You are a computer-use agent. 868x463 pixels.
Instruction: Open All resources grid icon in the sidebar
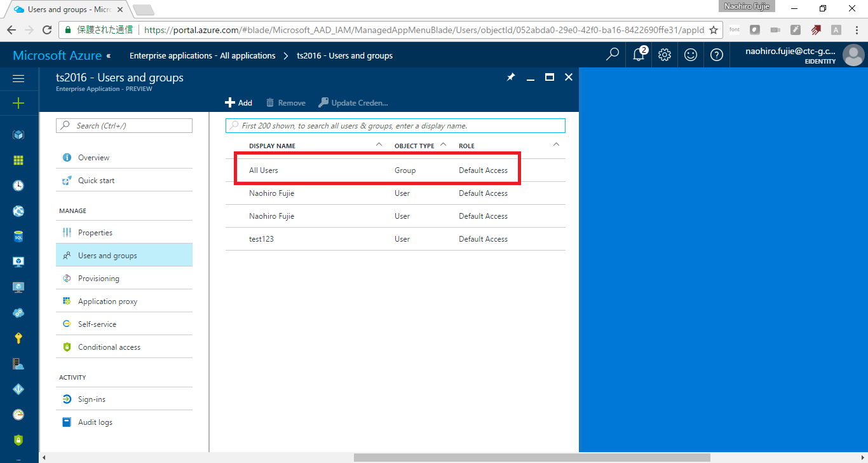18,160
